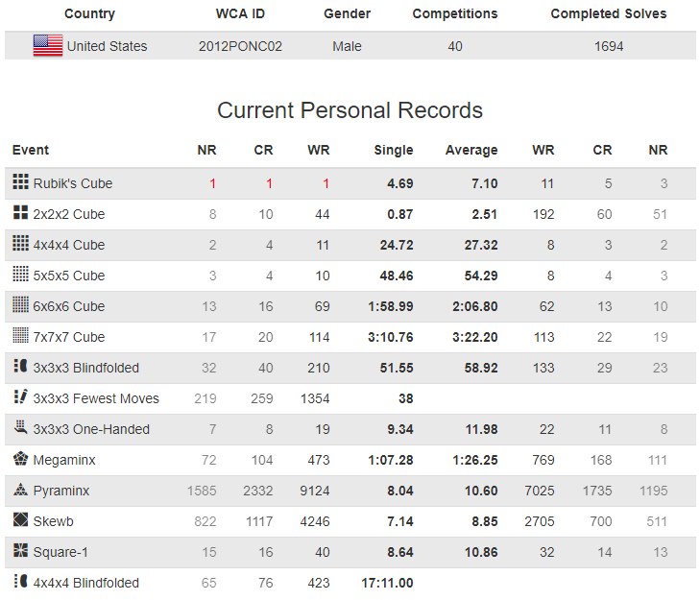Click the Skewb event icon

tap(21, 520)
